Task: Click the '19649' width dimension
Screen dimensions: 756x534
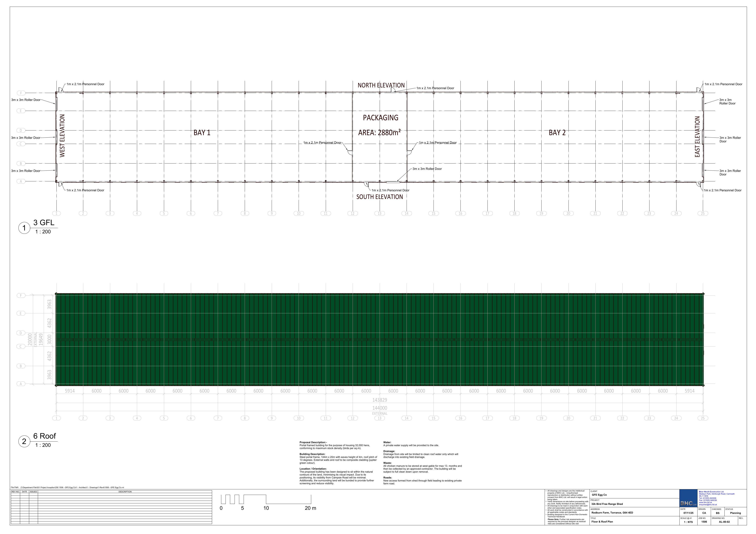Action: 41,340
